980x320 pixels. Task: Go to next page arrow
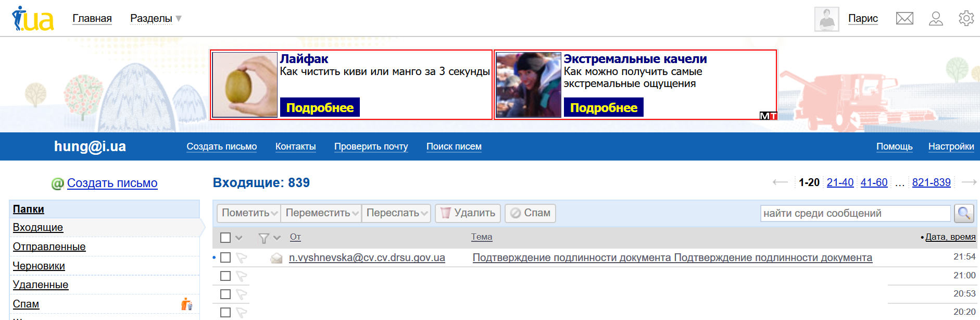pyautogui.click(x=969, y=182)
